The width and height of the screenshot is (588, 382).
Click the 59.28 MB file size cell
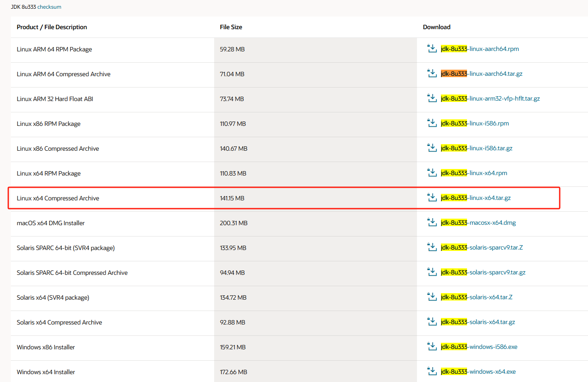[x=316, y=50]
